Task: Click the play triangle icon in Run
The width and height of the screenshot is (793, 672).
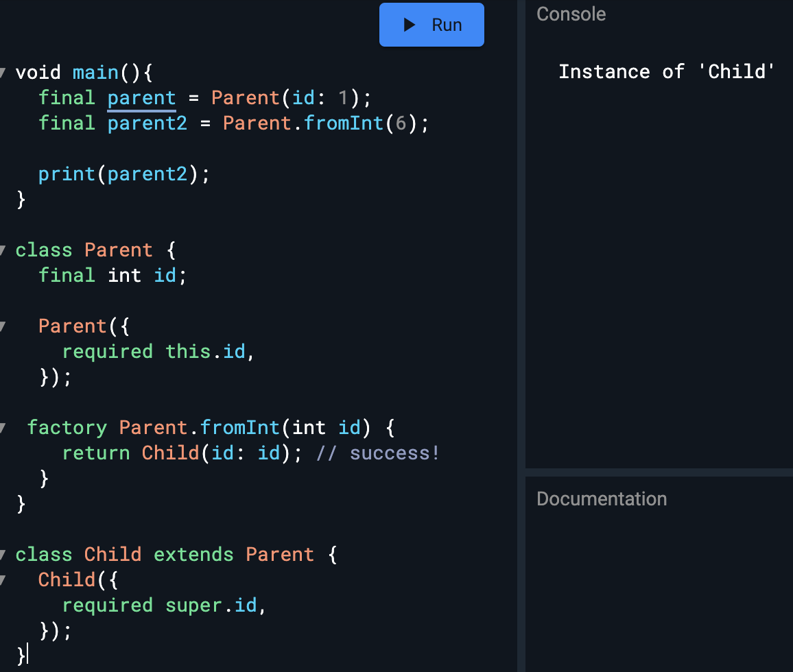Action: click(409, 25)
